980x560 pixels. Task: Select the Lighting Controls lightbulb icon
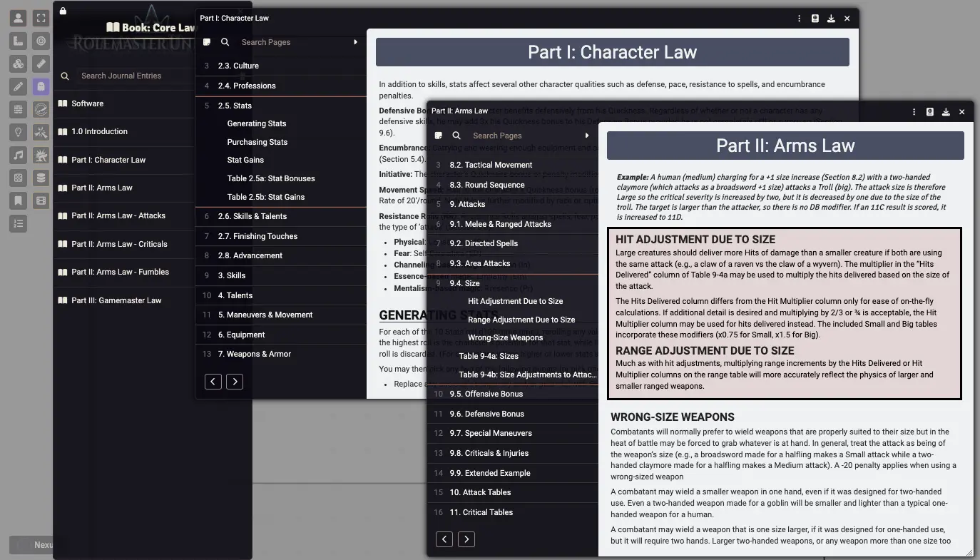19,133
